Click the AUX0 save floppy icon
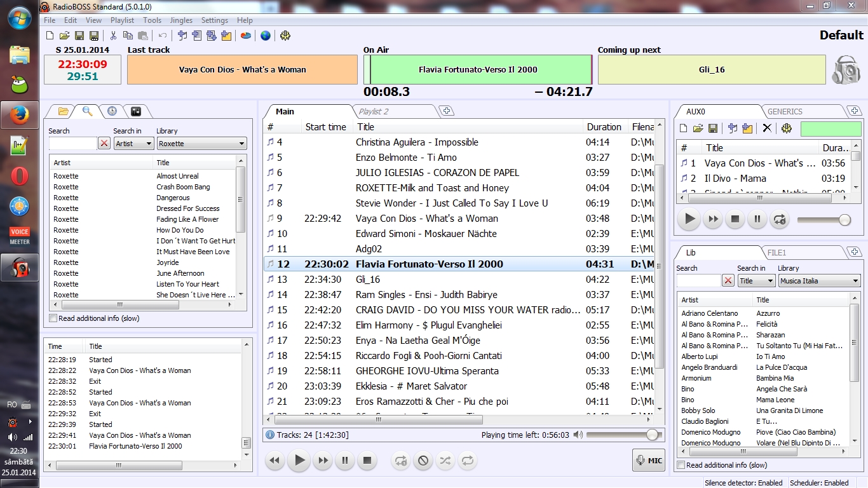 tap(713, 128)
